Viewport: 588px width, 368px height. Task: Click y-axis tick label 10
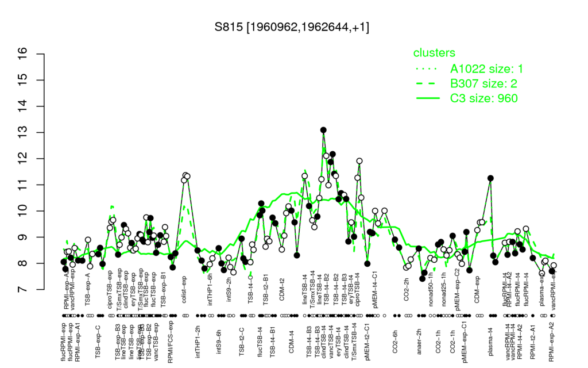pos(23,211)
